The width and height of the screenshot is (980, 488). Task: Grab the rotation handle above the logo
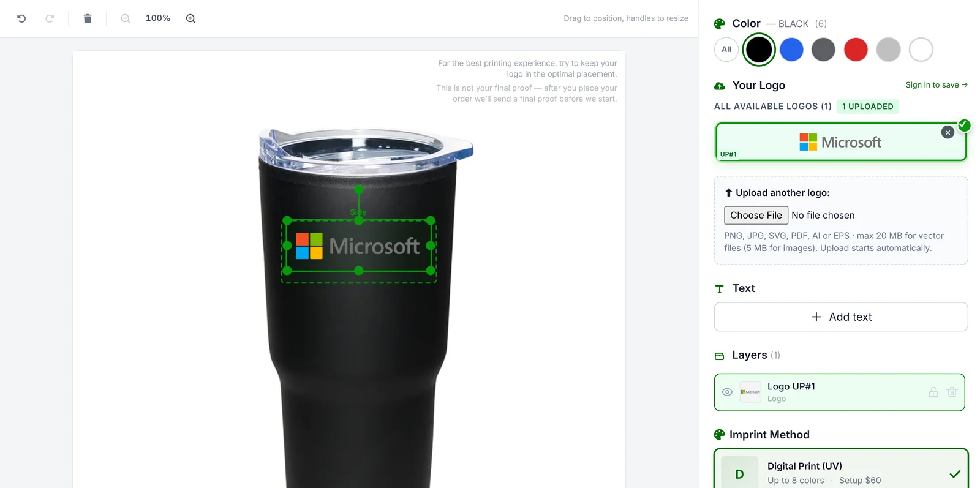[x=359, y=189]
